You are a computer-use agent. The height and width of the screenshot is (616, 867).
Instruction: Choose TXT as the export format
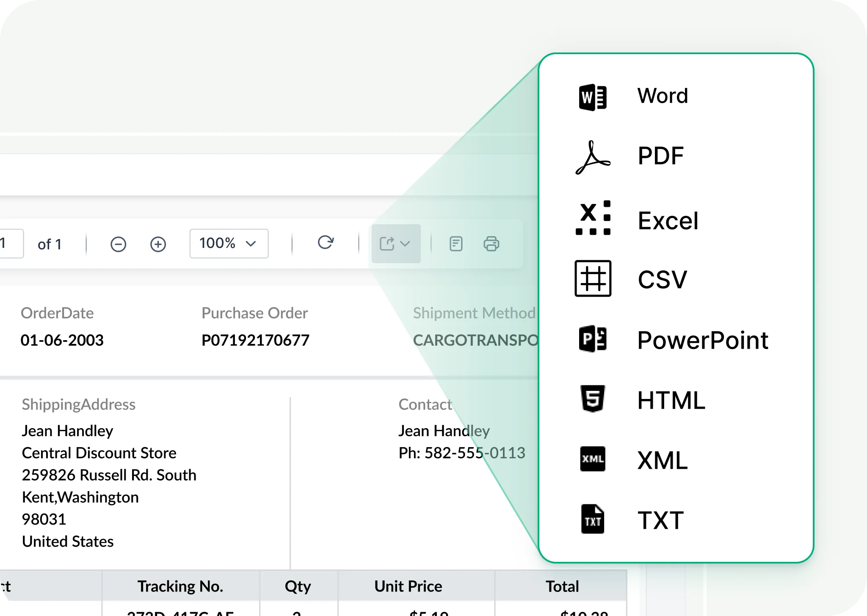pos(661,520)
